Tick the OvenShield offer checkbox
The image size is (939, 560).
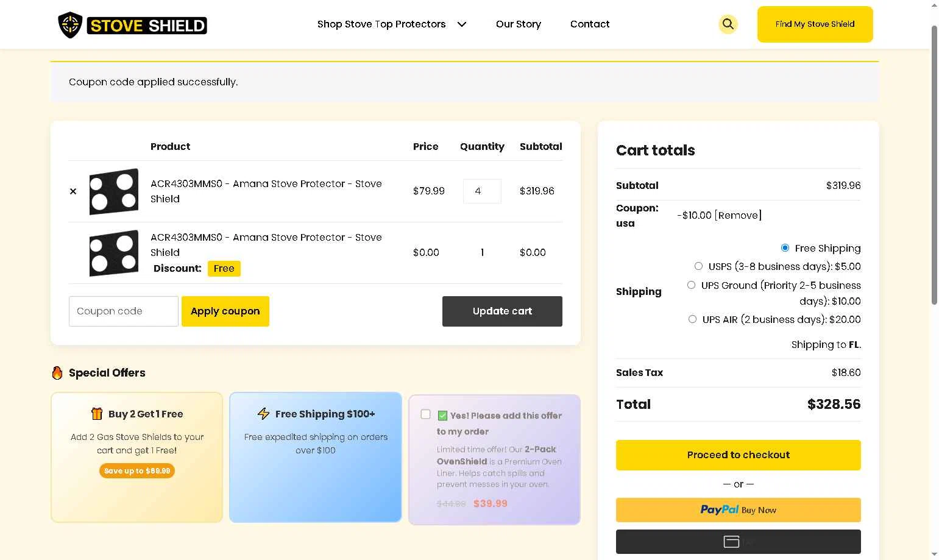[426, 414]
